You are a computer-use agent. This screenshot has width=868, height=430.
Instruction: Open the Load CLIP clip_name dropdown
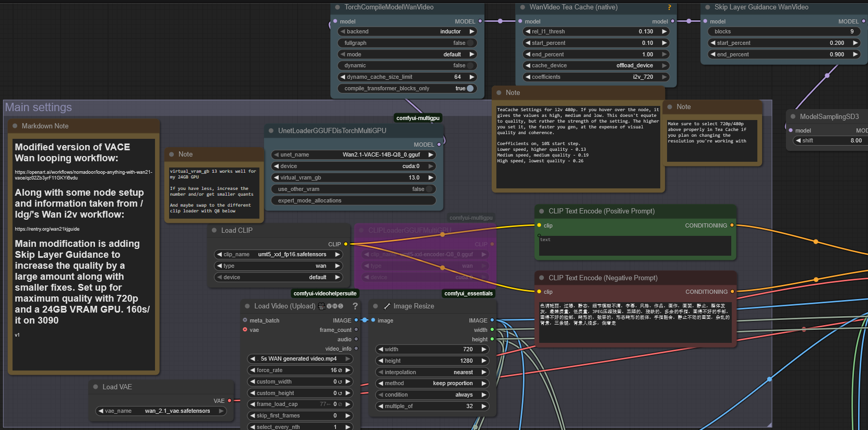(279, 255)
